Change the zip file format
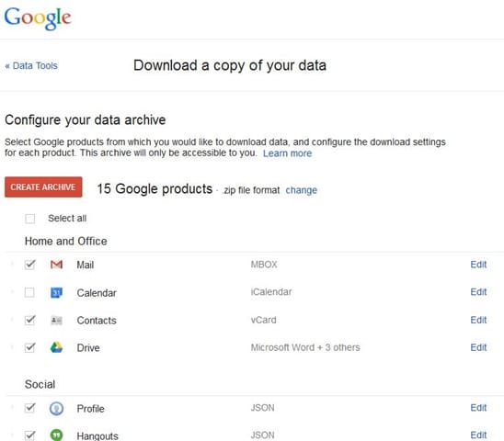Screen dimensions: 504x441 pyautogui.click(x=302, y=190)
